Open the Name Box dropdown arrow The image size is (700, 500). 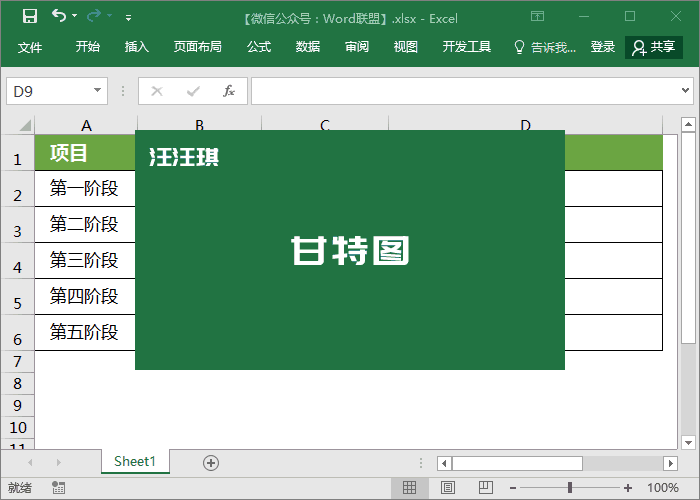pos(97,91)
